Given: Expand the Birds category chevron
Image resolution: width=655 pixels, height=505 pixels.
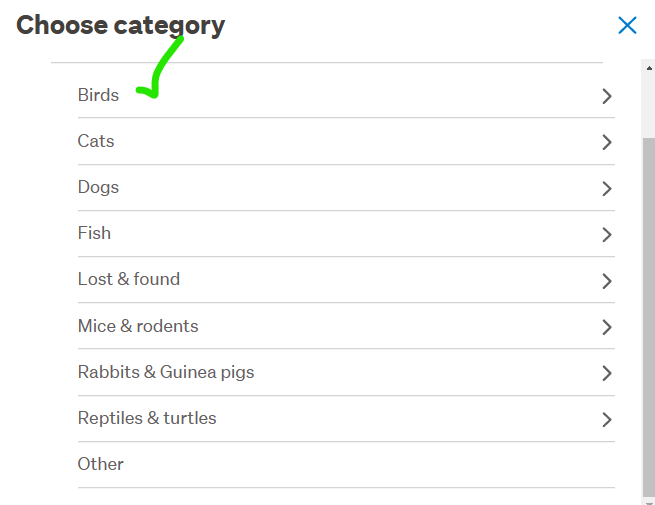Looking at the screenshot, I should coord(606,96).
